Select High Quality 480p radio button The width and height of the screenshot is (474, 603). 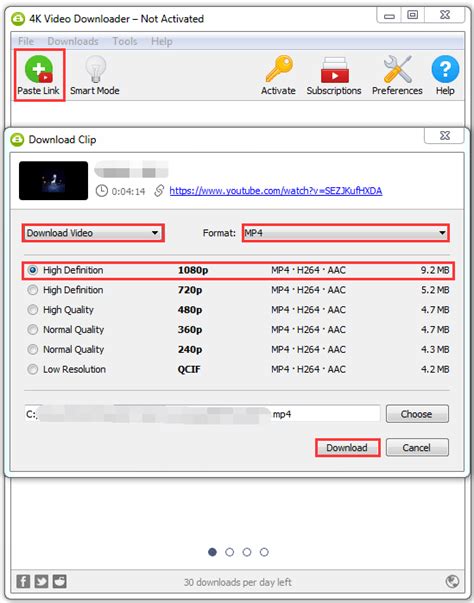click(33, 310)
